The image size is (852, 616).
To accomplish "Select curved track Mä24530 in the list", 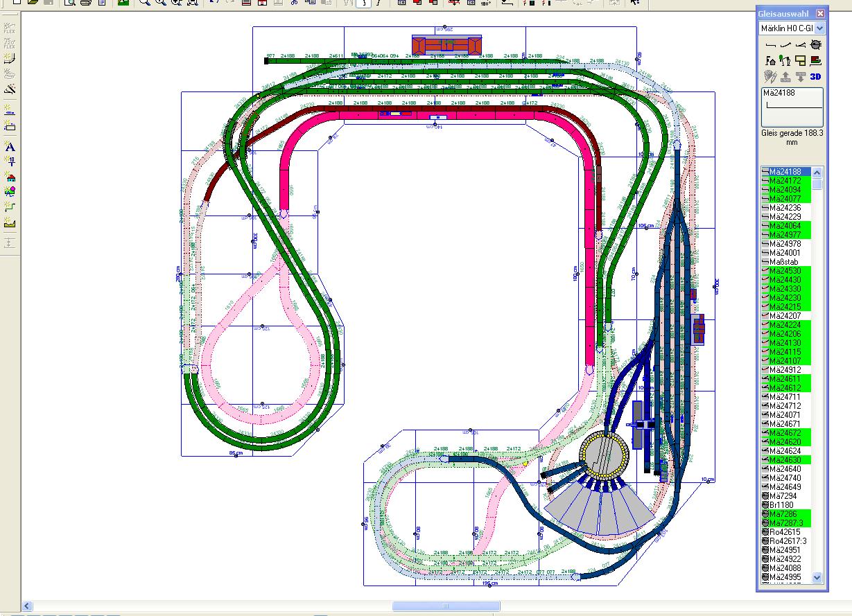I will point(786,271).
